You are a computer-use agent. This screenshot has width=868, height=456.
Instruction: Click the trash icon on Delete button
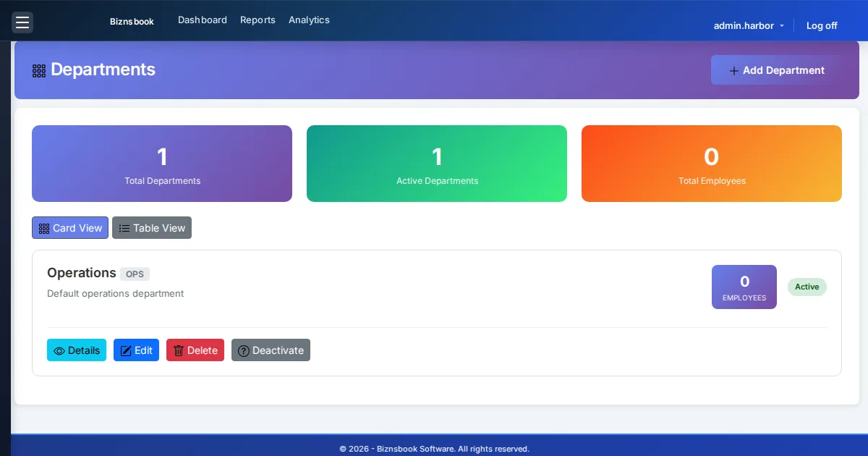[x=179, y=351]
